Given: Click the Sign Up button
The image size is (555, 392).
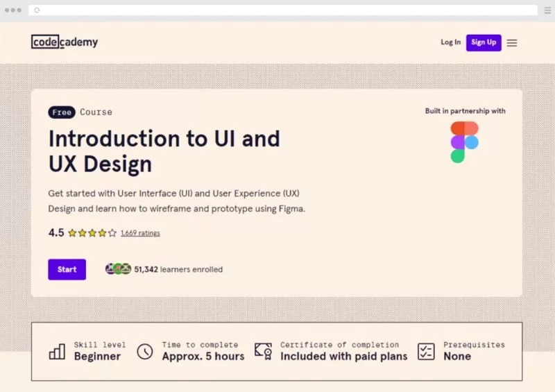Looking at the screenshot, I should click(484, 42).
